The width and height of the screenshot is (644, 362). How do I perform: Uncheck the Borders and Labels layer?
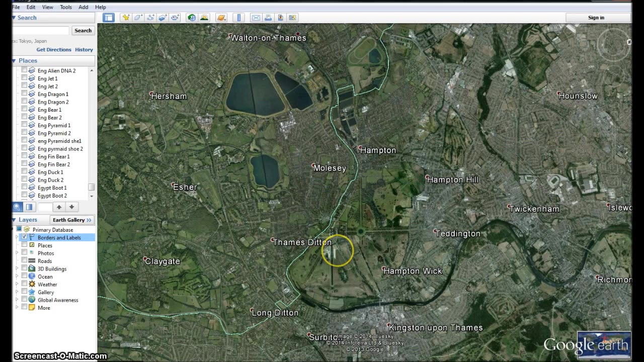pos(24,237)
